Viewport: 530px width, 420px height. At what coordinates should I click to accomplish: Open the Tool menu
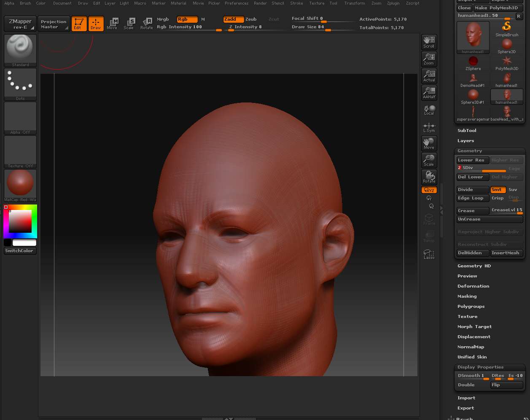click(334, 3)
